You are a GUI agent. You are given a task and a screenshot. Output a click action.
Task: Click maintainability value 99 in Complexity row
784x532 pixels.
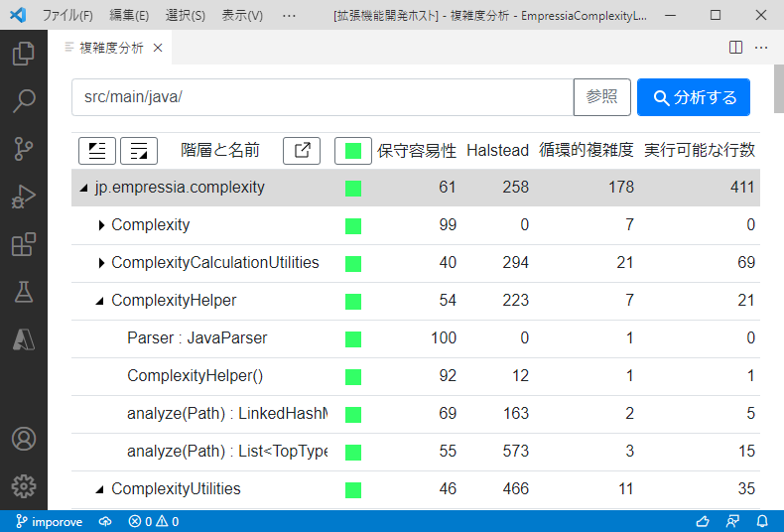coord(448,225)
